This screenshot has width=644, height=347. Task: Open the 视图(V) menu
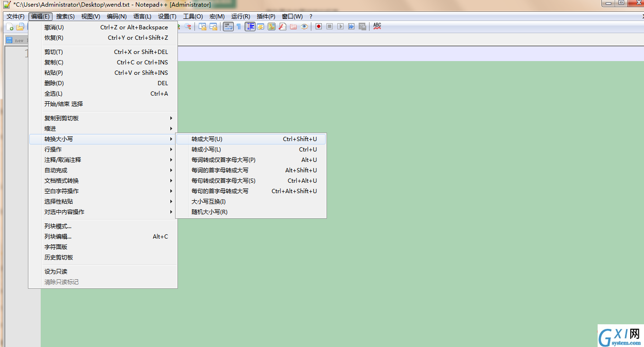tap(90, 17)
